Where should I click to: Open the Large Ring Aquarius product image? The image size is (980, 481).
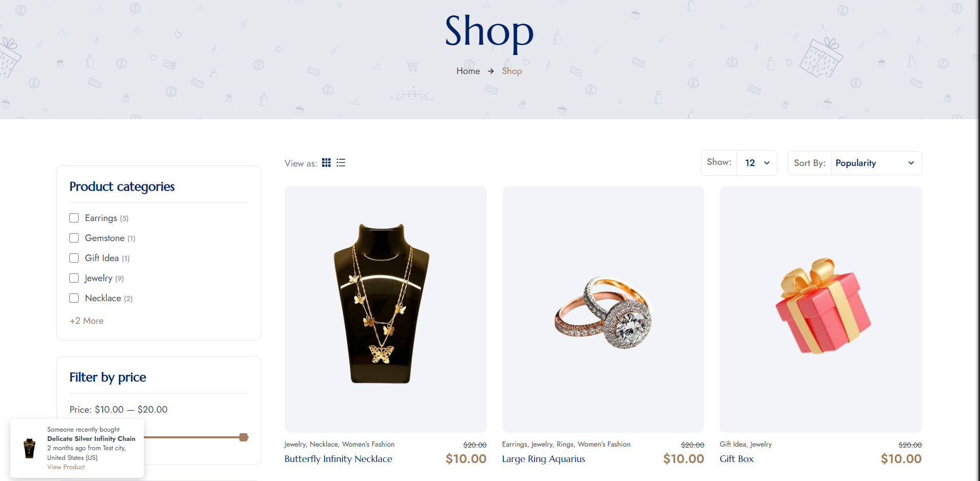click(603, 309)
